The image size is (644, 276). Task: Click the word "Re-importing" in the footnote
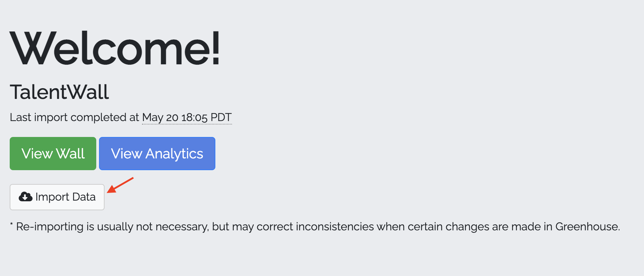pyautogui.click(x=50, y=227)
